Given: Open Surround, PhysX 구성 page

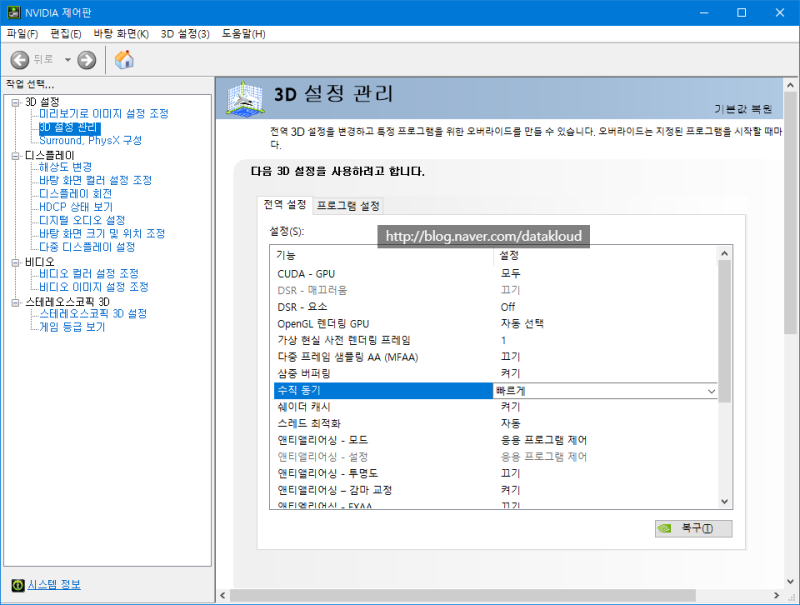Looking at the screenshot, I should tap(91, 140).
